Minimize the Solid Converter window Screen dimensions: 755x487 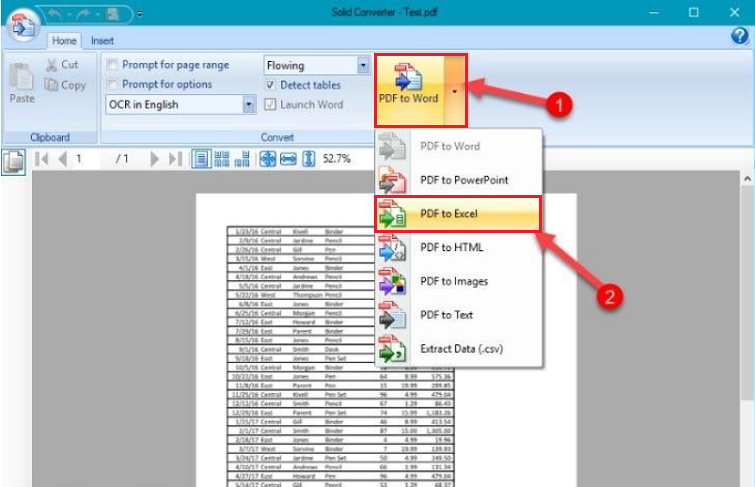click(653, 13)
